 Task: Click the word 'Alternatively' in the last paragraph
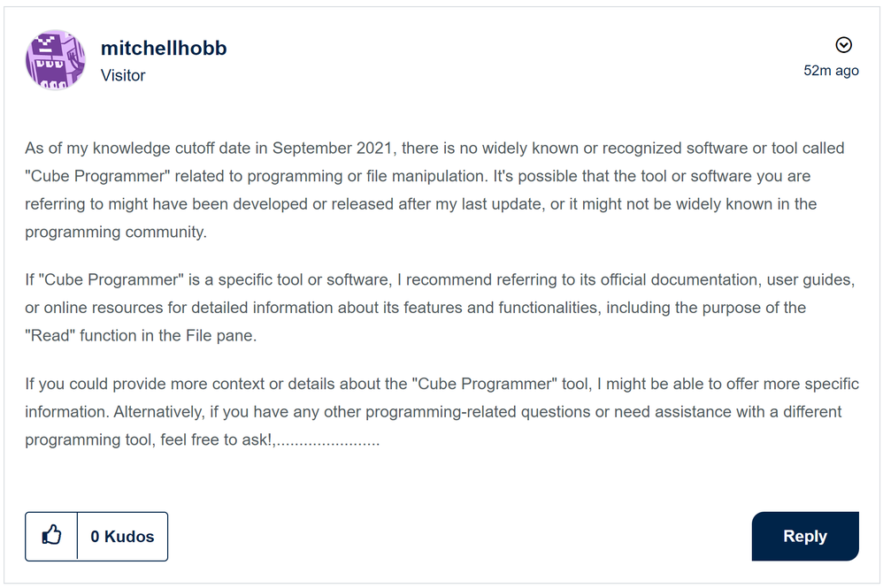[157, 411]
